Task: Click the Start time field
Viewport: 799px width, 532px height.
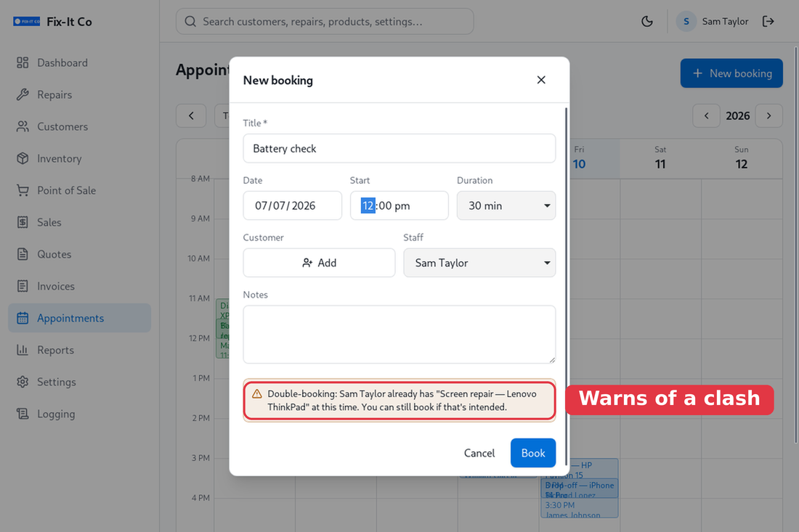Action: 399,205
